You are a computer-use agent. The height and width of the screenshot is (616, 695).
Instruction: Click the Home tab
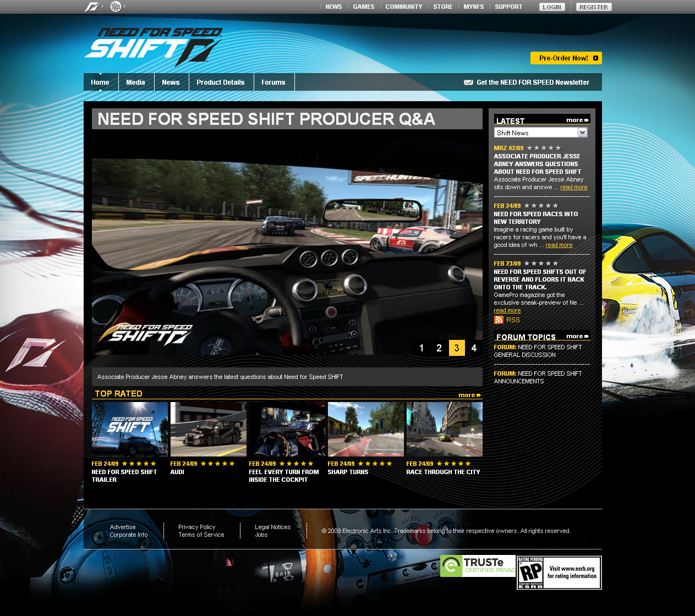point(100,82)
